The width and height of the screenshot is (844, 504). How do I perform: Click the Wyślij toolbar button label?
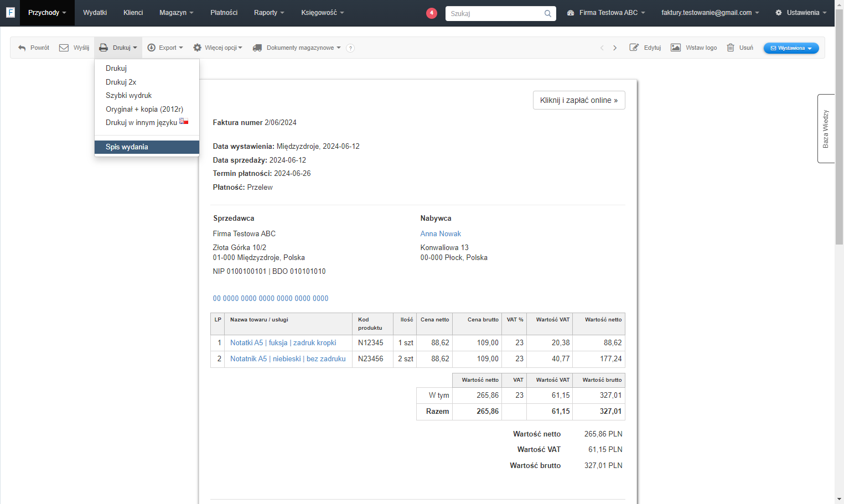point(81,48)
